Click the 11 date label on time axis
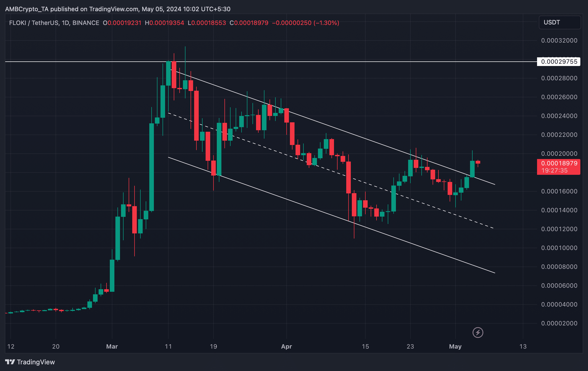 coord(168,347)
